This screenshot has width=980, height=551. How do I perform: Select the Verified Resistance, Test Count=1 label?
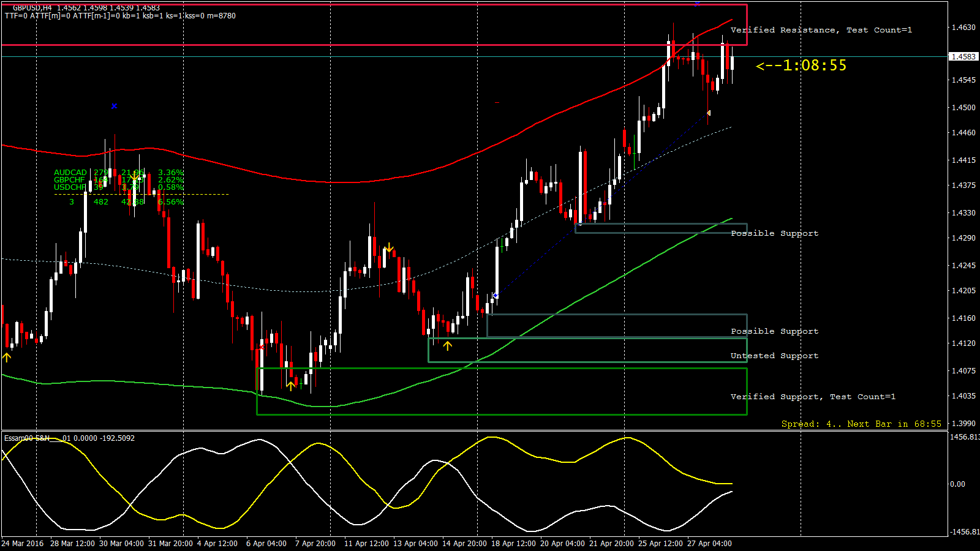click(x=821, y=30)
